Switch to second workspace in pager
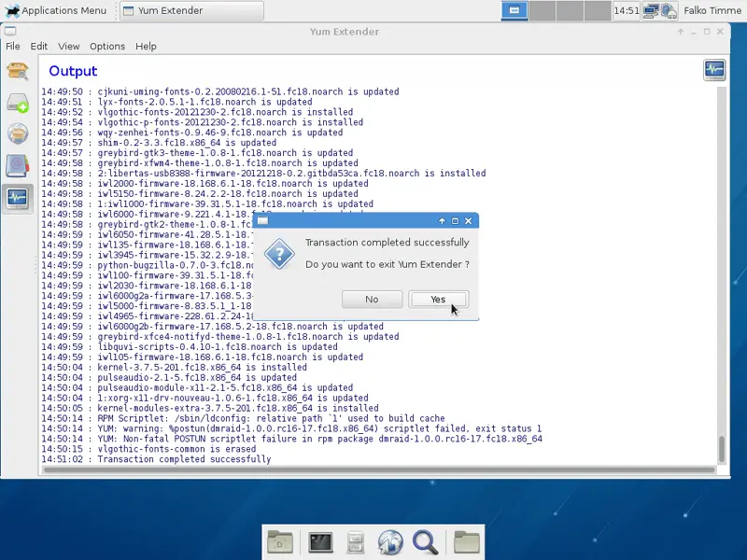 pyautogui.click(x=543, y=10)
